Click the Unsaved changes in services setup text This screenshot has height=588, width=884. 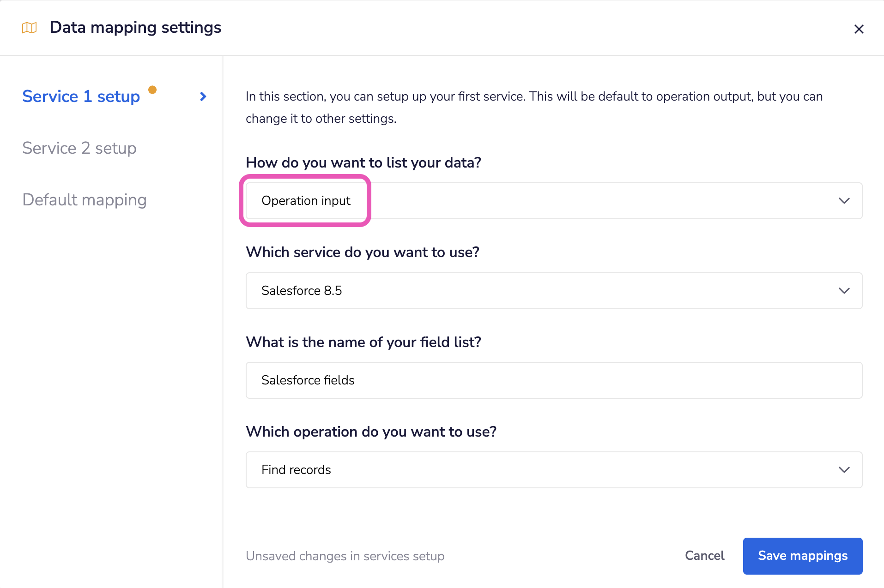tap(345, 556)
